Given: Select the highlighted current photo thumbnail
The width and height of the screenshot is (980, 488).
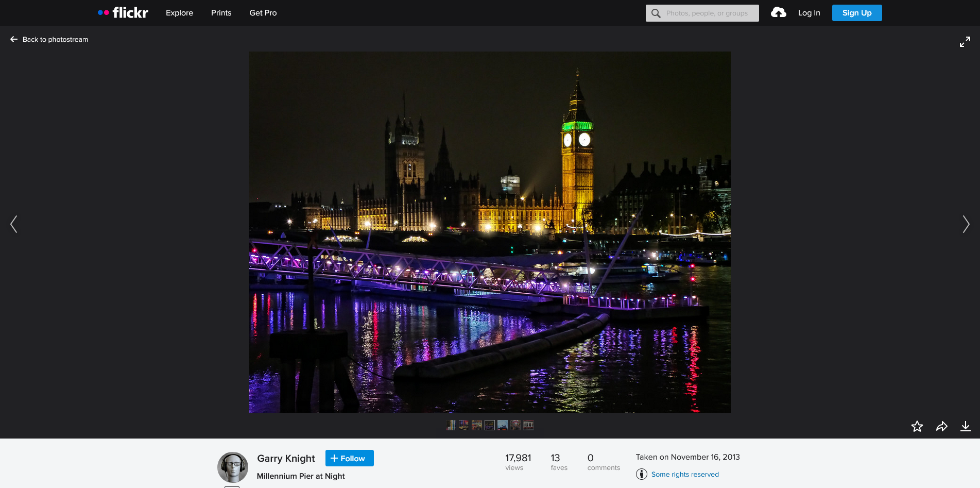Looking at the screenshot, I should [x=490, y=425].
